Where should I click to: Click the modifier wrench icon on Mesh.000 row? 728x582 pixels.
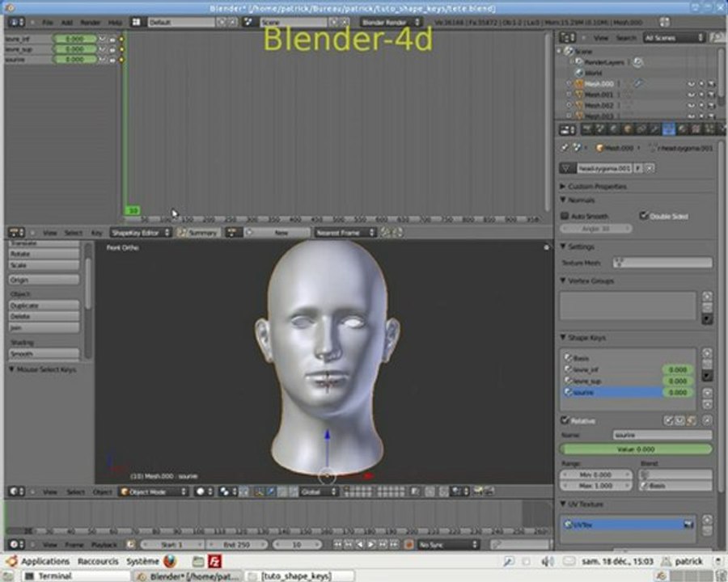click(x=638, y=83)
